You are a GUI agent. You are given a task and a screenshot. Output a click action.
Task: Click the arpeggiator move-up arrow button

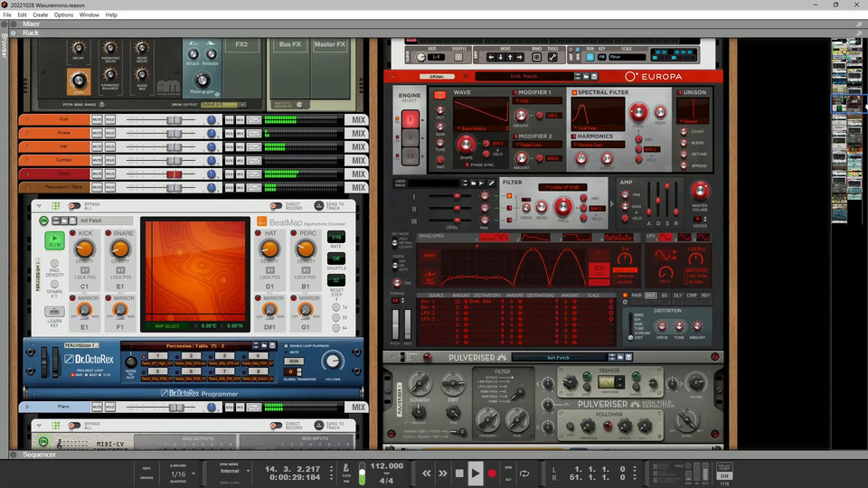pyautogui.click(x=510, y=57)
